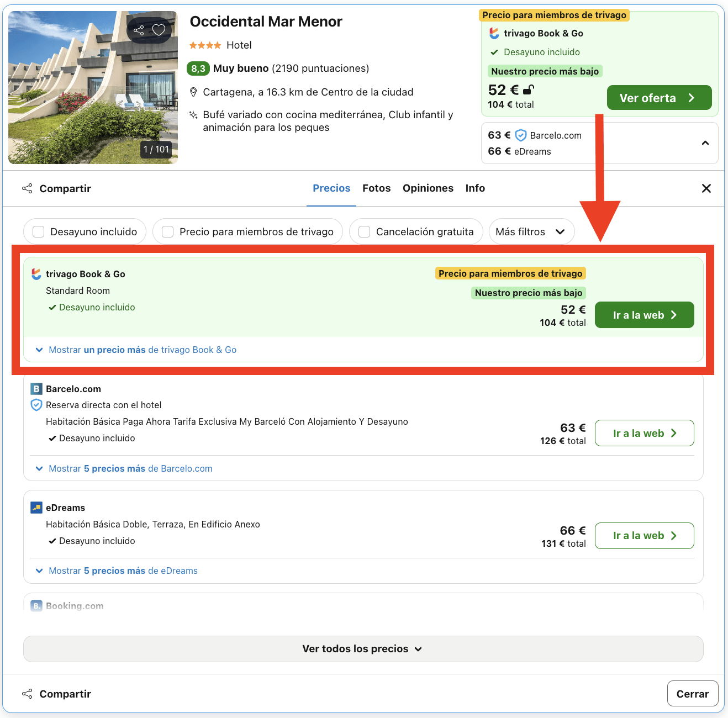Expand Ver todos los precios
728x718 pixels.
[x=363, y=649]
